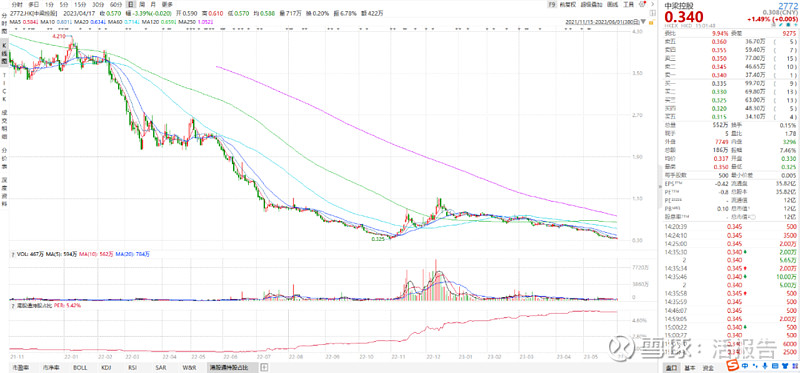
Task: Click the settings icon with red dot
Action: [x=642, y=4]
